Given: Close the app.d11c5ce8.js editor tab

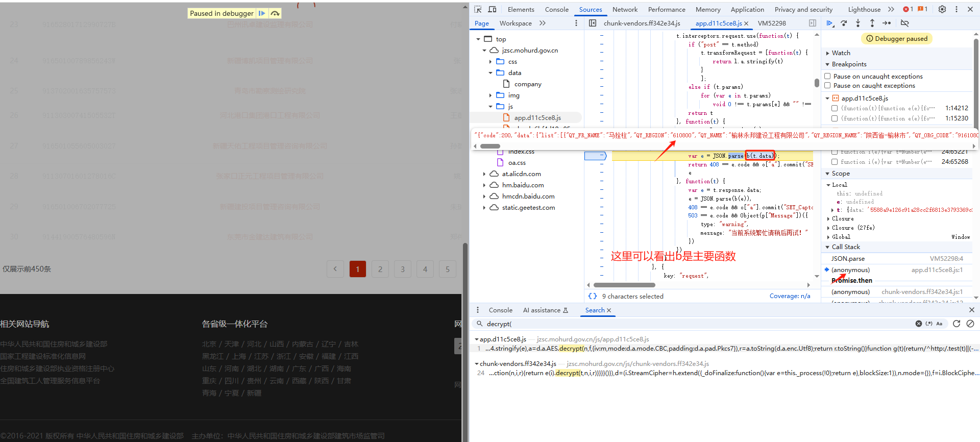Looking at the screenshot, I should [746, 23].
